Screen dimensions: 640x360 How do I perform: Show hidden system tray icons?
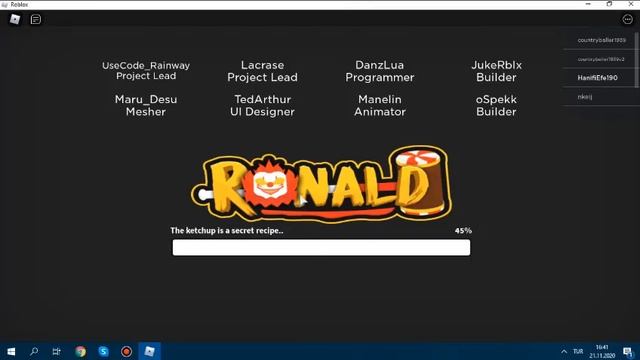(x=564, y=351)
